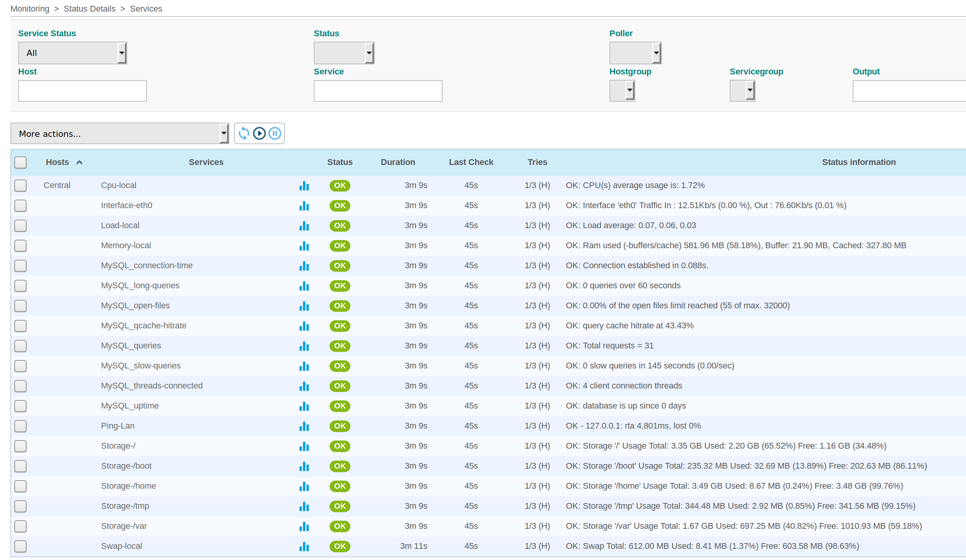Click into the Host filter input field
This screenshot has height=560, width=966.
82,91
